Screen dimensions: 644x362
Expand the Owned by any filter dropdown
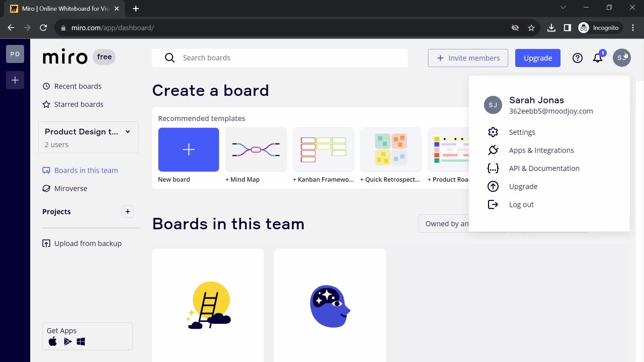(447, 224)
